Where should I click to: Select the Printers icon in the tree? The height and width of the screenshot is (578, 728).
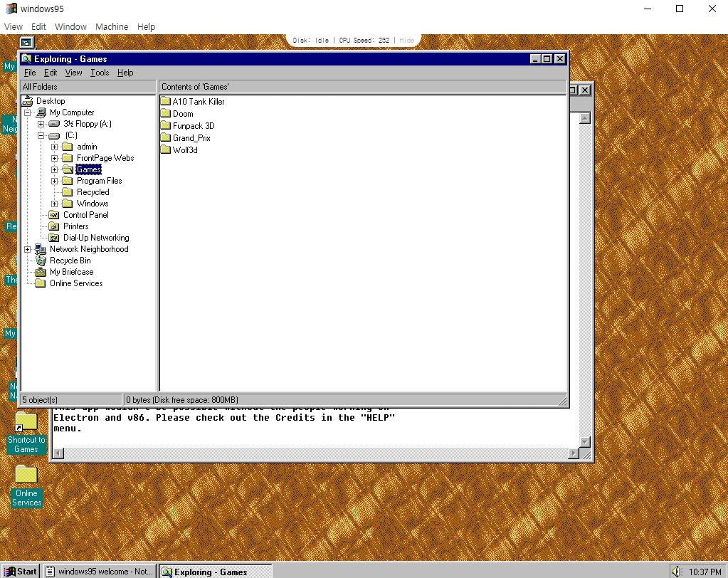[x=75, y=226]
